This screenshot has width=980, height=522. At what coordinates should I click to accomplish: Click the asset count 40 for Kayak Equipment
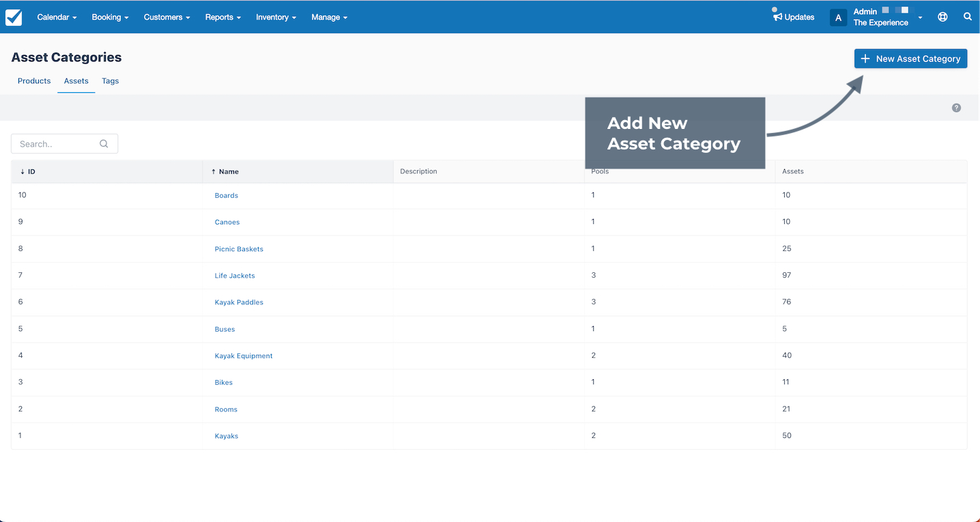pos(787,355)
